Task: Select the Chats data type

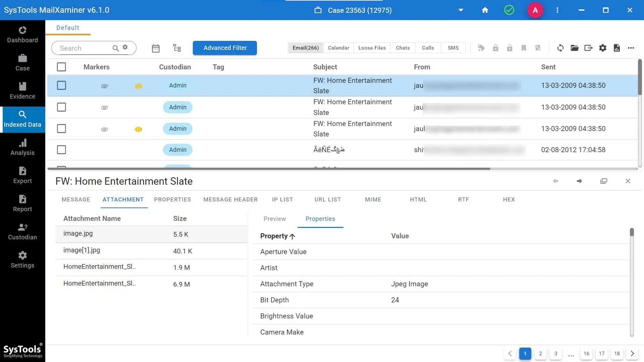Action: (x=403, y=48)
